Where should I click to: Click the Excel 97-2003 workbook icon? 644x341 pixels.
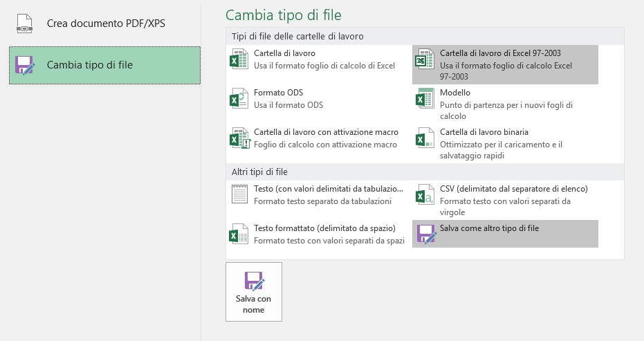[x=424, y=59]
